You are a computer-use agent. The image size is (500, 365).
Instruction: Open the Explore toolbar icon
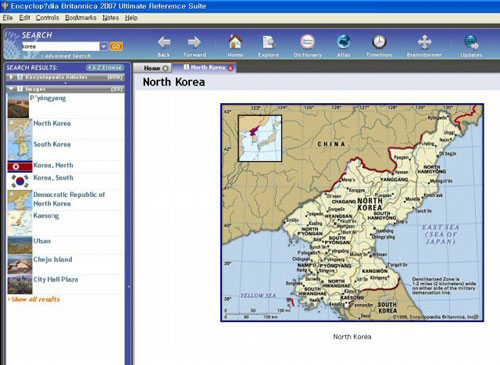pyautogui.click(x=268, y=42)
